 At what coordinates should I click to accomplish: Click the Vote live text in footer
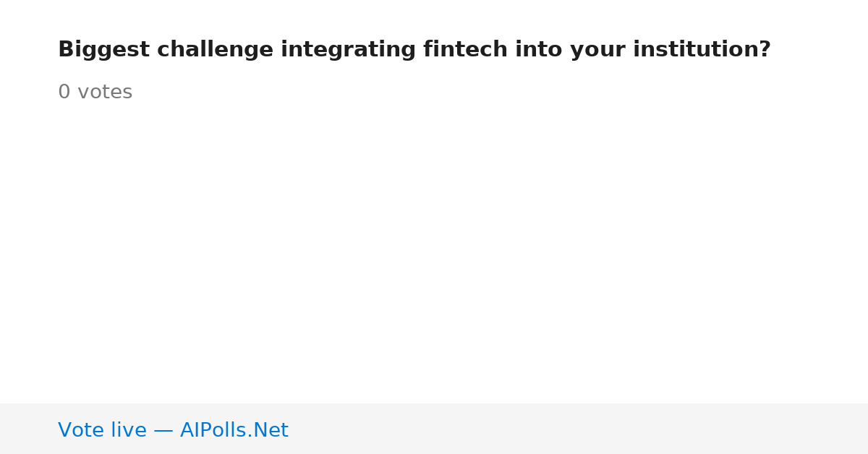coord(102,430)
